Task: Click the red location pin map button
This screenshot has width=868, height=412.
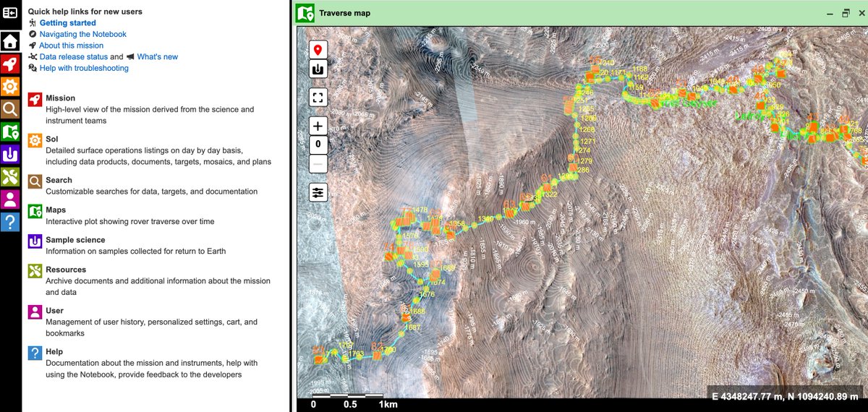Action: [318, 50]
